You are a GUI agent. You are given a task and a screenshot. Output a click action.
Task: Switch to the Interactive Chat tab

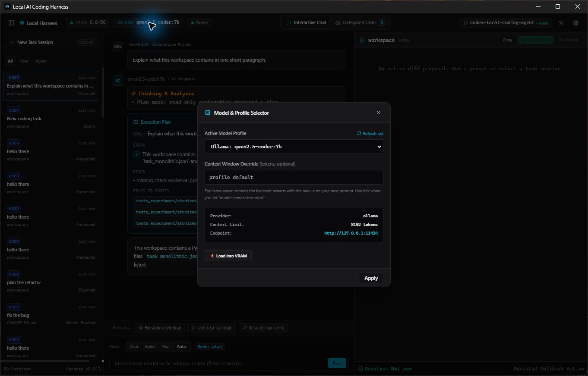[306, 22]
